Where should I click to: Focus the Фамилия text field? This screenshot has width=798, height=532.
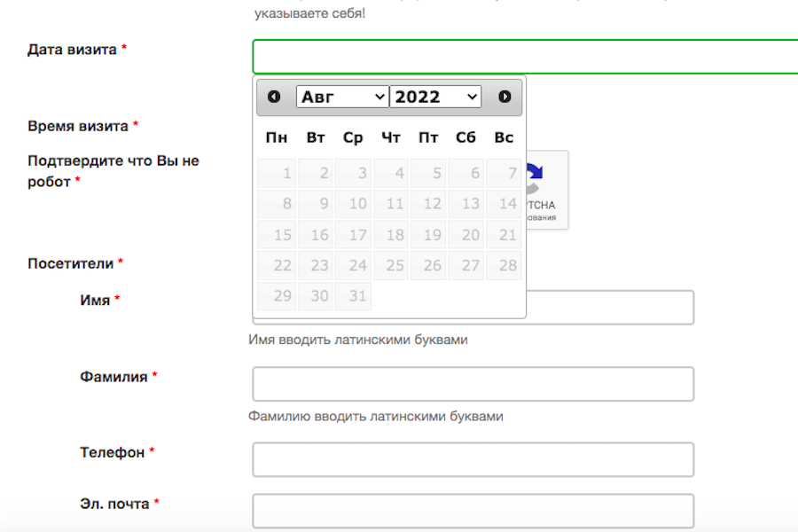tap(473, 384)
